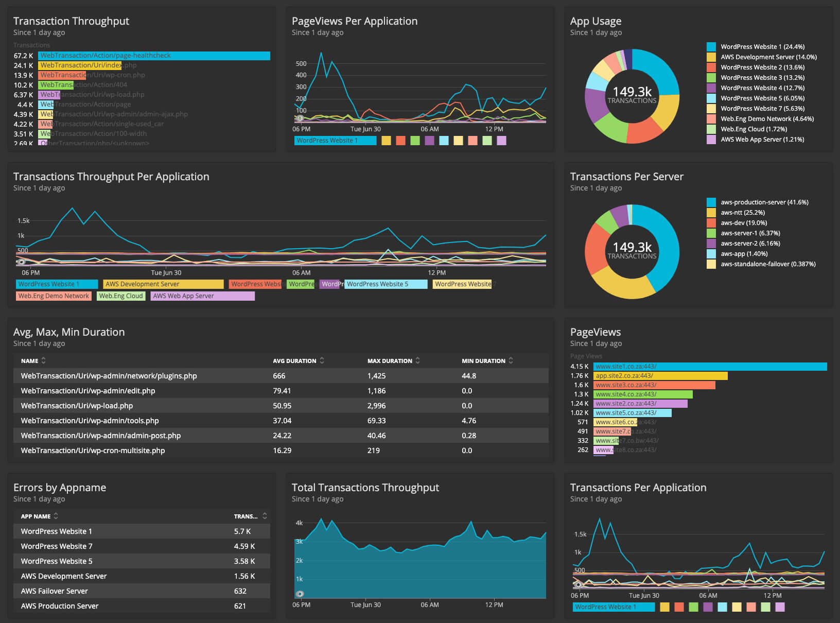Open WebTransaction/Uri/wp-admin/admin-post.php row
The width and height of the screenshot is (840, 623).
pyautogui.click(x=281, y=436)
